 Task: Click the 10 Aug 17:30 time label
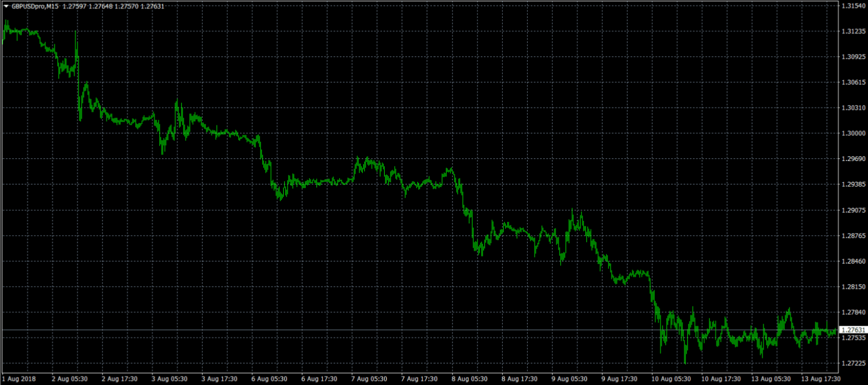(x=721, y=379)
